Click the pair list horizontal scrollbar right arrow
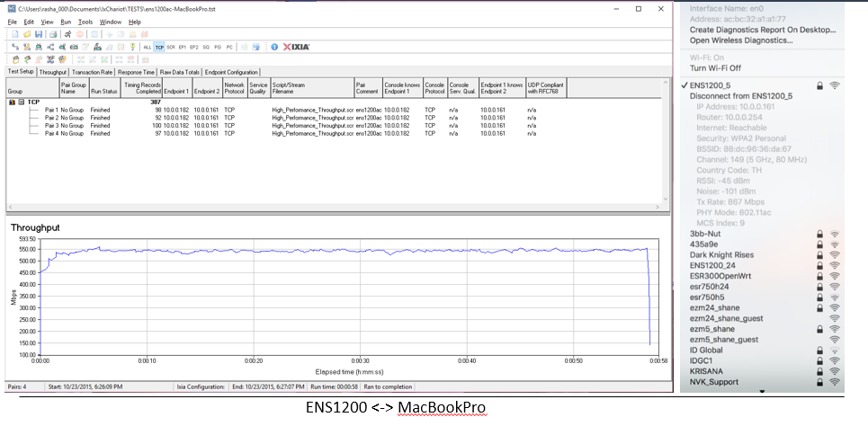Viewport: 868px width, 426px height. tap(658, 207)
